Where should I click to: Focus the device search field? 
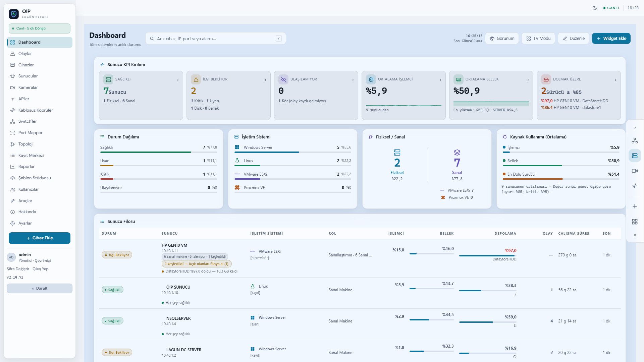215,39
